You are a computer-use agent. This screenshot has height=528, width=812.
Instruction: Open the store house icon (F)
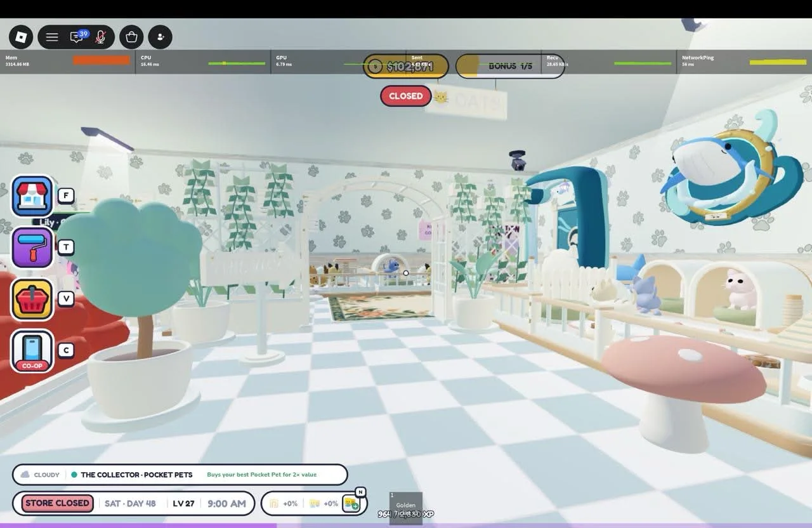coord(32,196)
